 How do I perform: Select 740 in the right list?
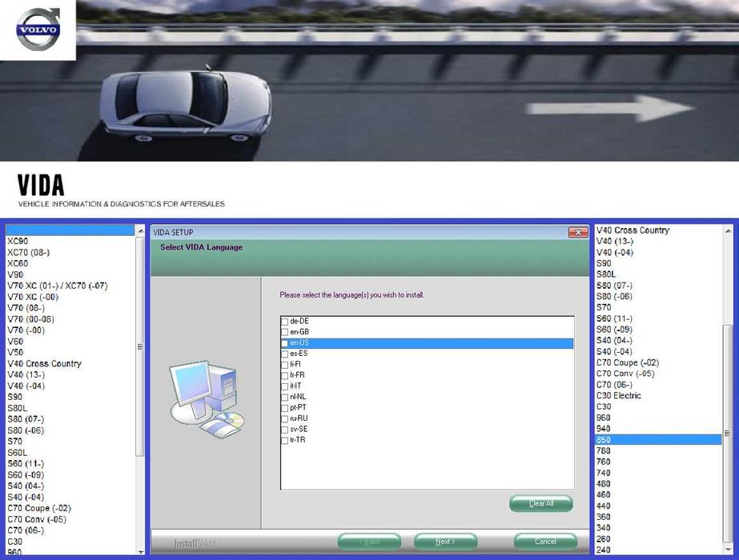click(658, 473)
